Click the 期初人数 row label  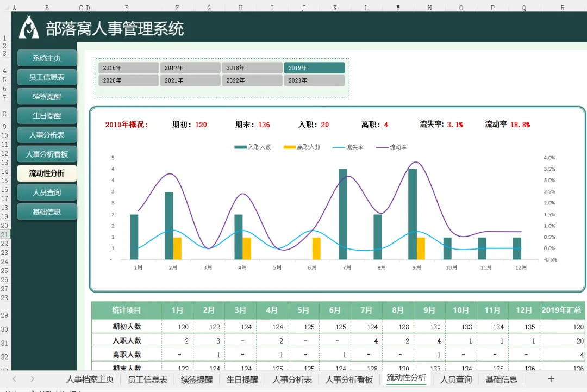(127, 327)
